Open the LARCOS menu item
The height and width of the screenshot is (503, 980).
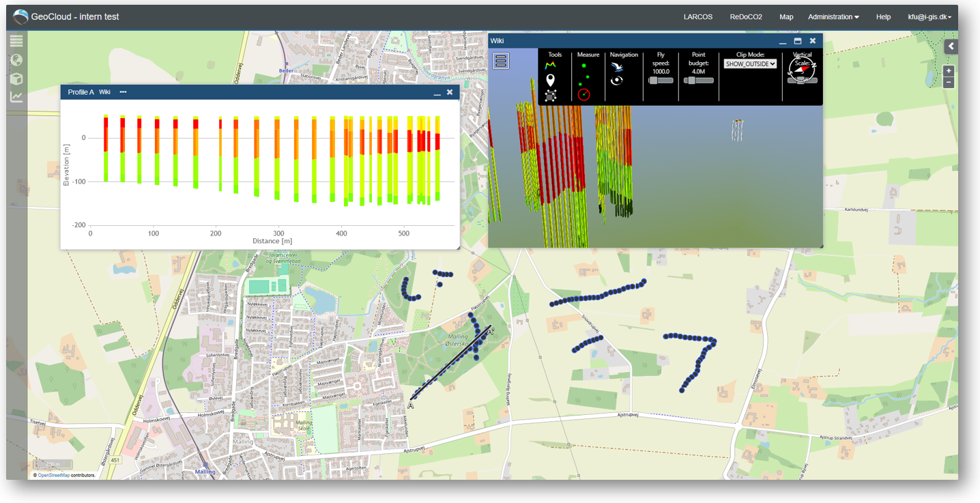click(x=698, y=17)
